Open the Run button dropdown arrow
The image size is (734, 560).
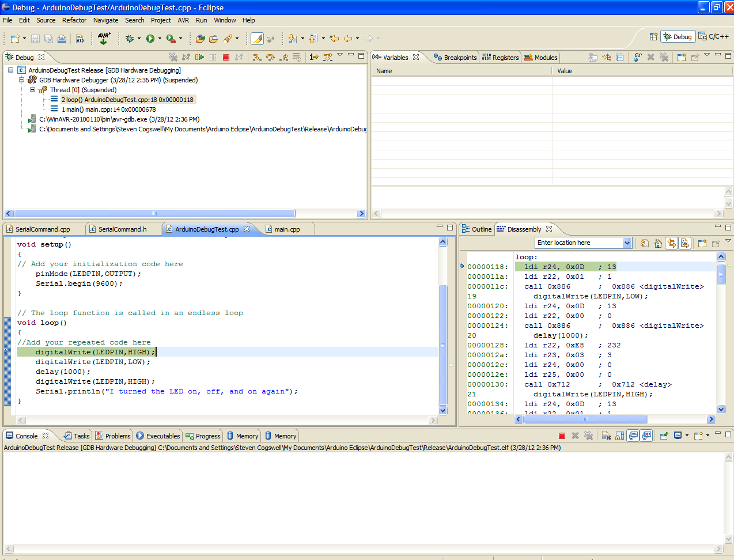[x=160, y=39]
